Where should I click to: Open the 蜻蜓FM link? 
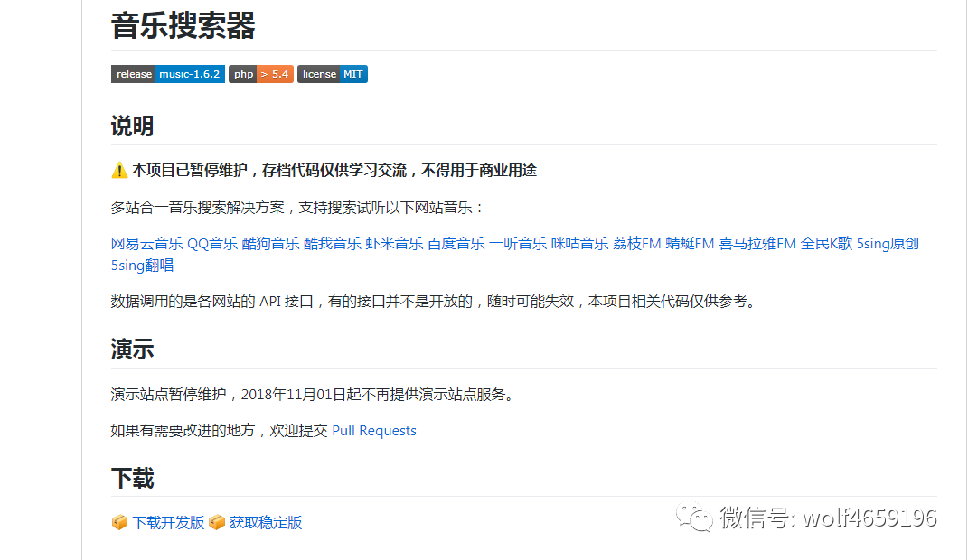(x=690, y=244)
